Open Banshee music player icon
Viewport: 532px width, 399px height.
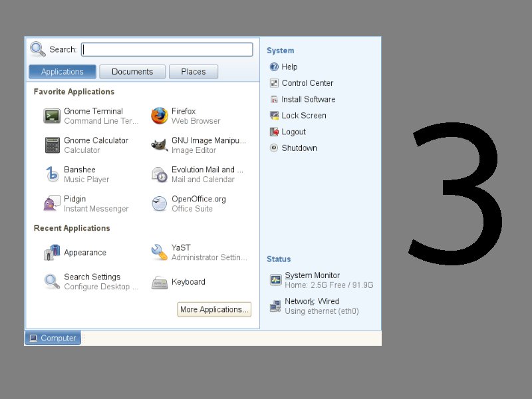click(53, 174)
